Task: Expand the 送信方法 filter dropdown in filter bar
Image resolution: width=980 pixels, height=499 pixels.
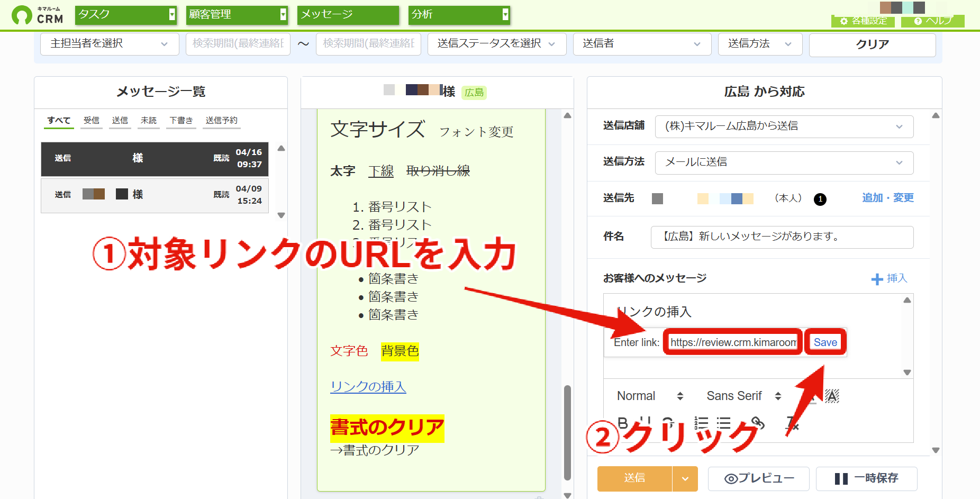Action: [760, 44]
